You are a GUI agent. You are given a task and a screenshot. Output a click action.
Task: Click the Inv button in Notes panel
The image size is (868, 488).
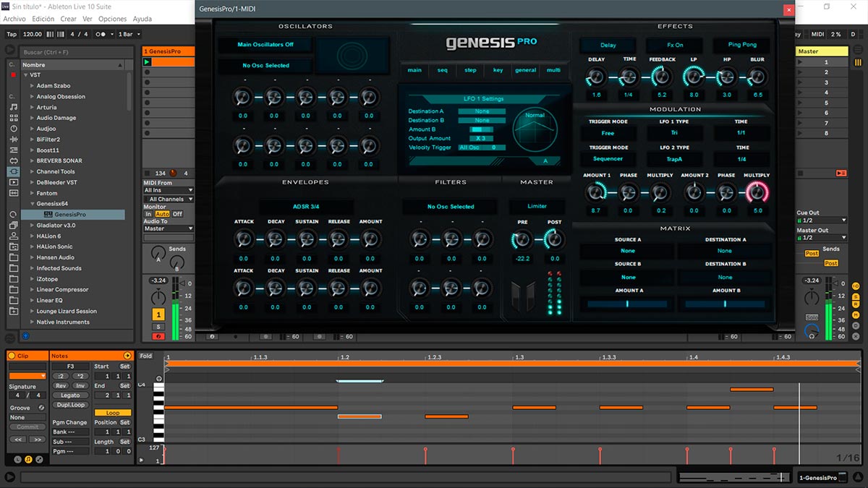80,386
